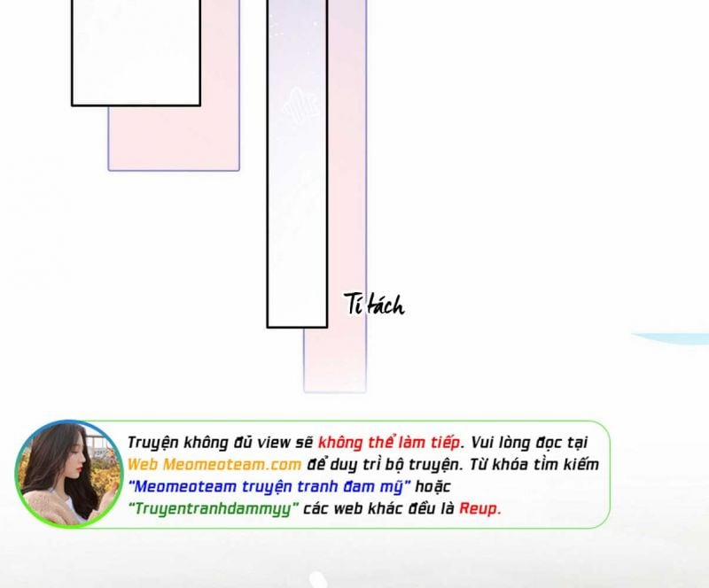Click the word "hoặc" in the banner
709x588 pixels.
(x=432, y=487)
